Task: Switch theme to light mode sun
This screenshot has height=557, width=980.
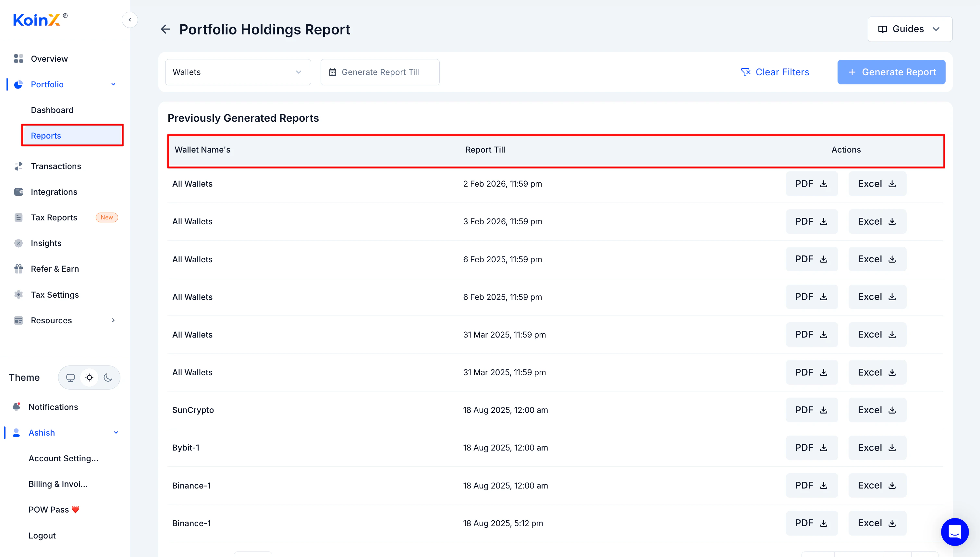Action: (89, 378)
